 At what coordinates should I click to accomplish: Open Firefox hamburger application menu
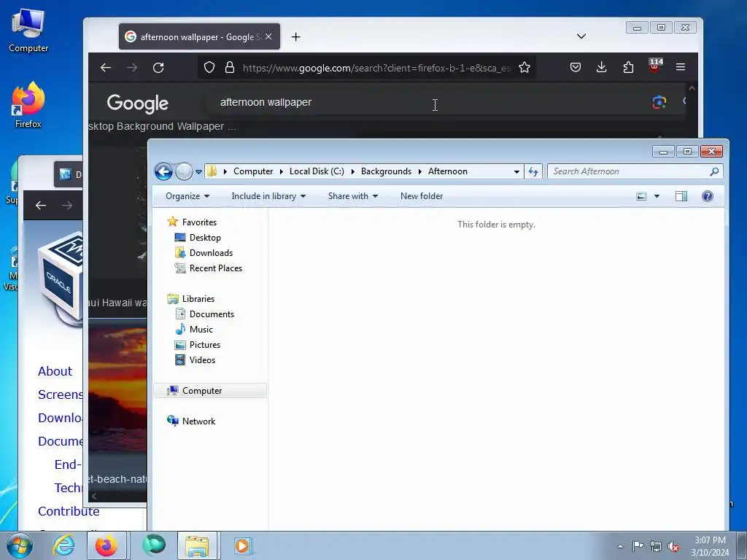pyautogui.click(x=681, y=67)
